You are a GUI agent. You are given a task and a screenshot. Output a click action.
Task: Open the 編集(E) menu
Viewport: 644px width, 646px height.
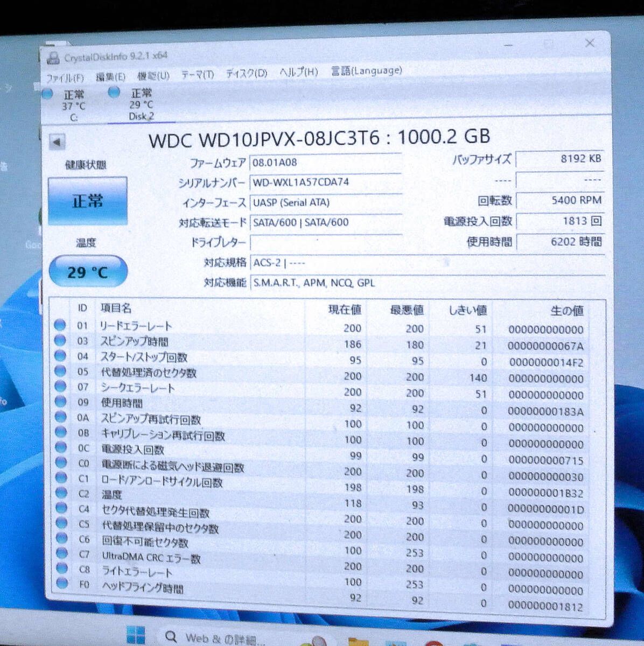[x=110, y=76]
